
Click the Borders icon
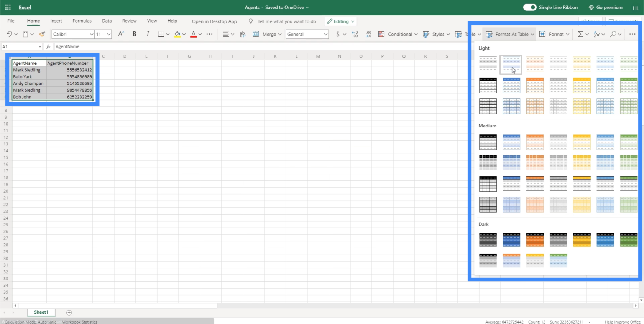[161, 34]
